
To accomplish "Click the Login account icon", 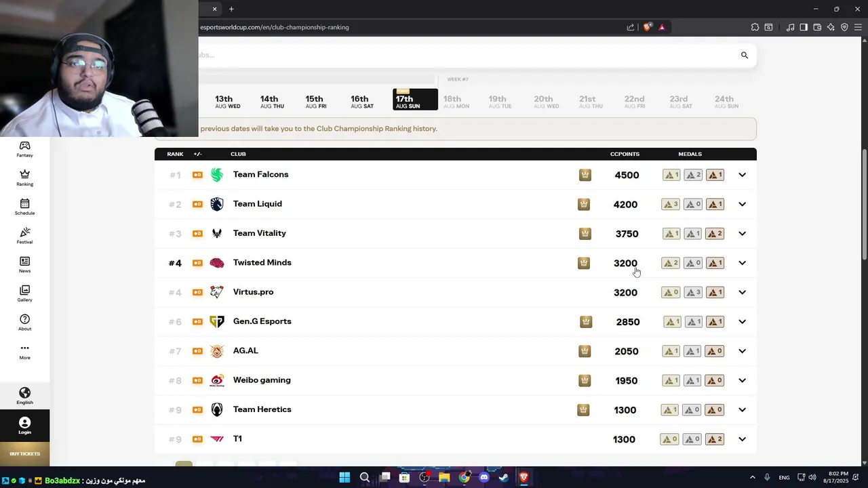I will coord(24,426).
